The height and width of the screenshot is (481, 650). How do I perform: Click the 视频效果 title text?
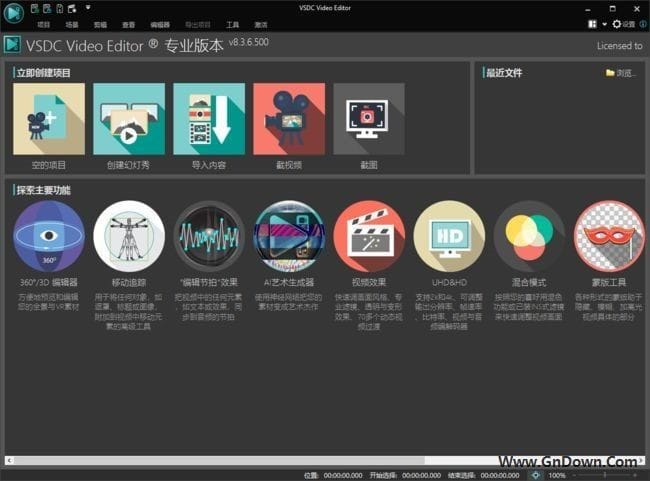[369, 282]
